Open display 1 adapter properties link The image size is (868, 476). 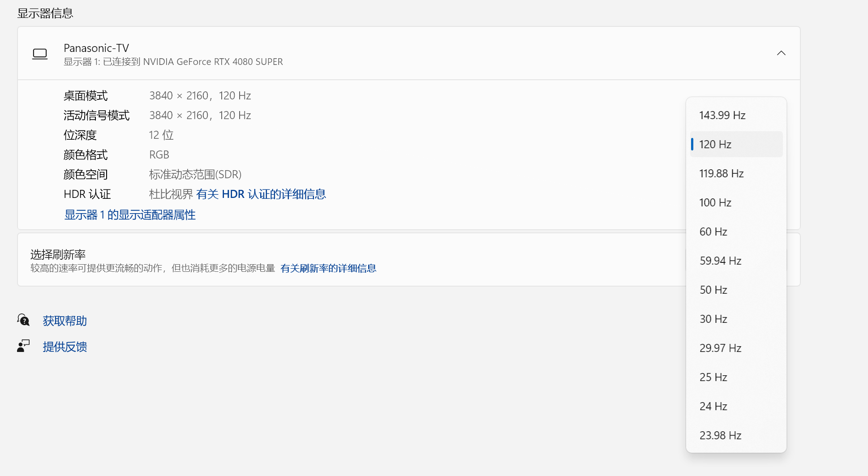click(x=130, y=215)
